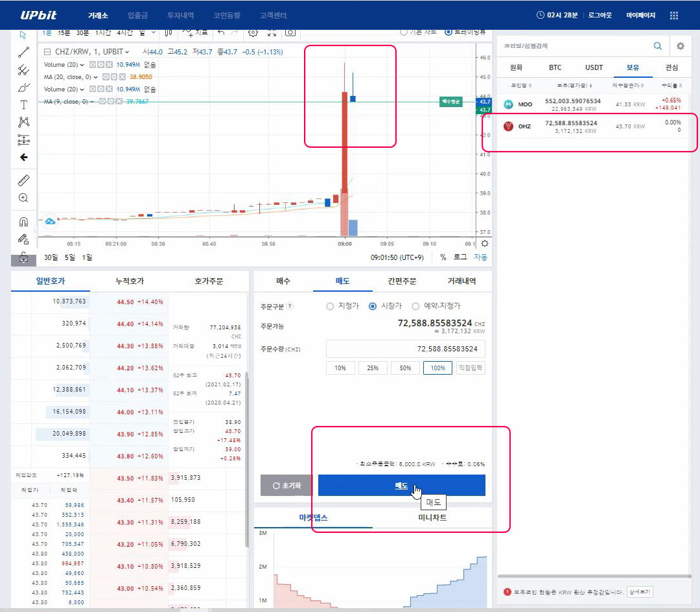Click the search magnifier in coin search

(658, 46)
